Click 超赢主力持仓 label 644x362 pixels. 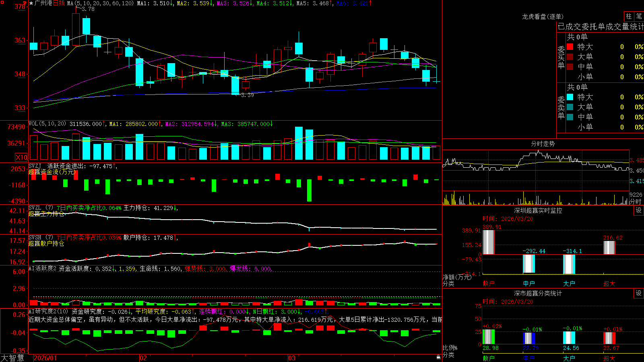click(x=46, y=214)
